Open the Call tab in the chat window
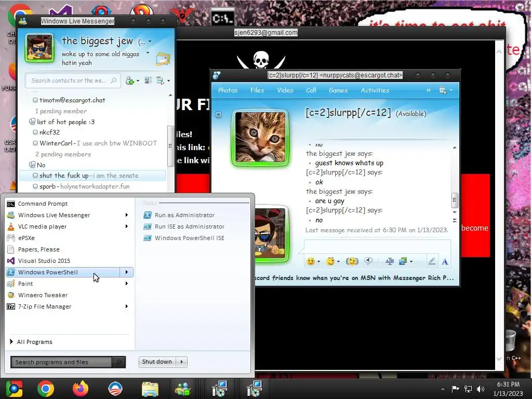532x399 pixels. click(x=311, y=90)
